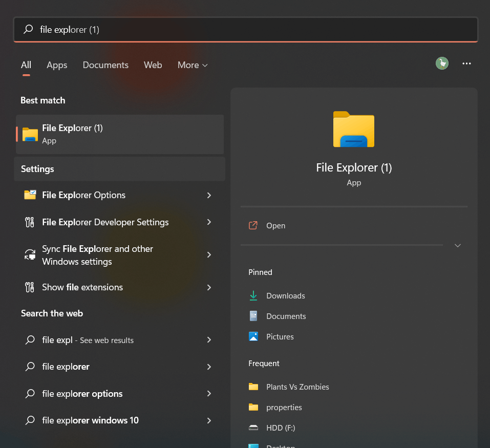Click large File Explorer icon in preview pane

click(354, 130)
